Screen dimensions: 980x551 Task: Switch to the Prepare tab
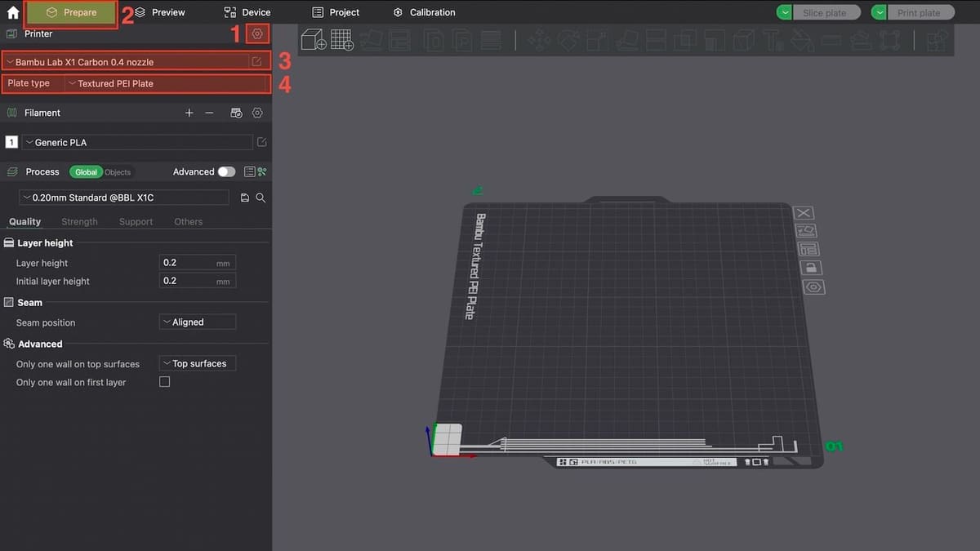(72, 12)
